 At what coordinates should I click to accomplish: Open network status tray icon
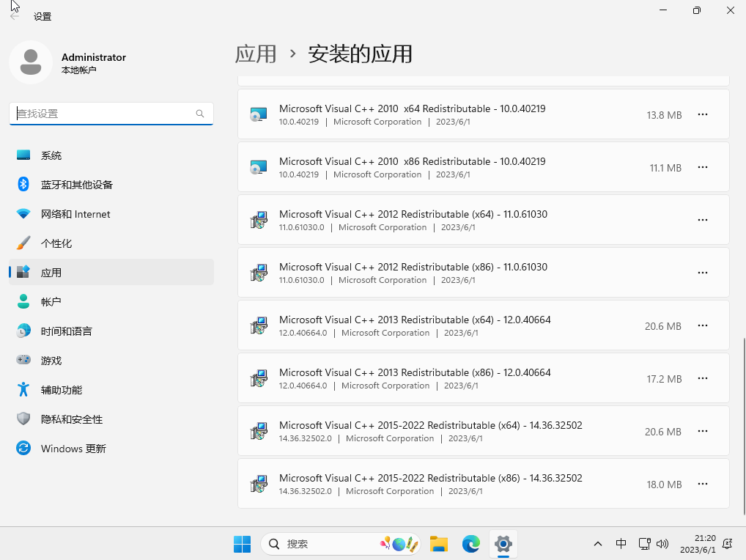click(645, 544)
